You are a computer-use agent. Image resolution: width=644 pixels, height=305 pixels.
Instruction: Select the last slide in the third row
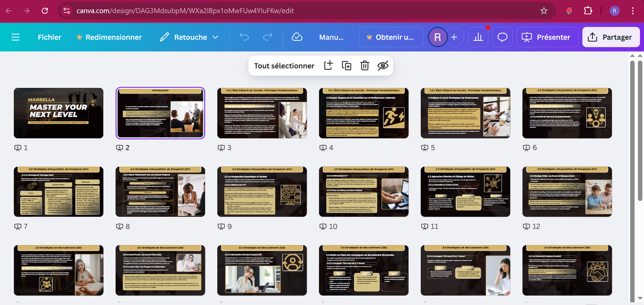point(567,270)
